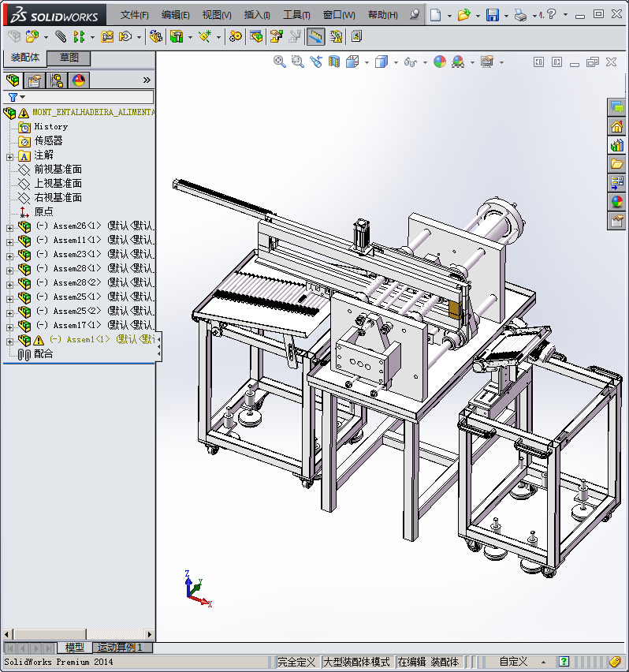
Task: Expand the 注解 annotations node
Action: (9, 157)
